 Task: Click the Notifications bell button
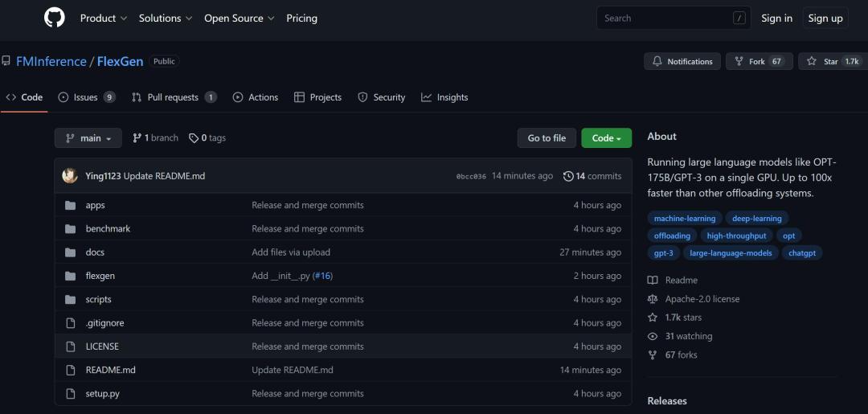682,61
